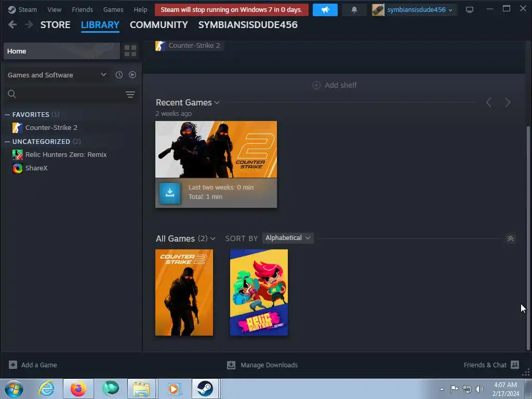Open the Steam menu
532x399 pixels.
click(x=28, y=9)
